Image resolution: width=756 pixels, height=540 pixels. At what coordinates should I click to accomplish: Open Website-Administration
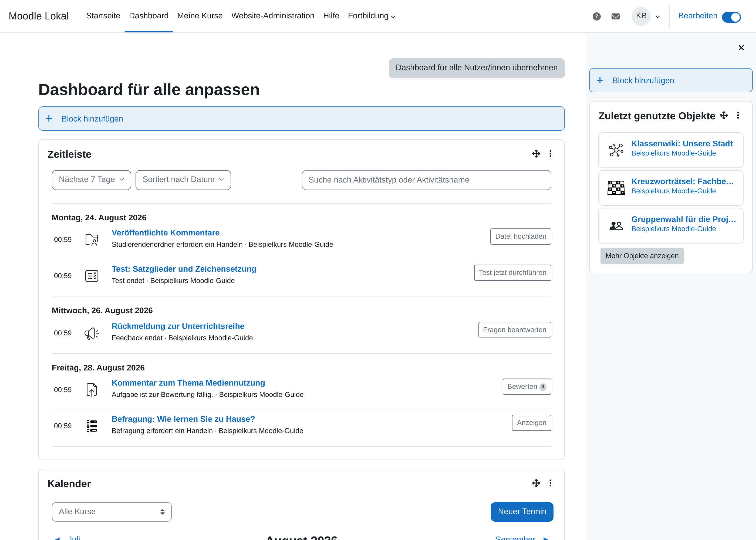(273, 16)
